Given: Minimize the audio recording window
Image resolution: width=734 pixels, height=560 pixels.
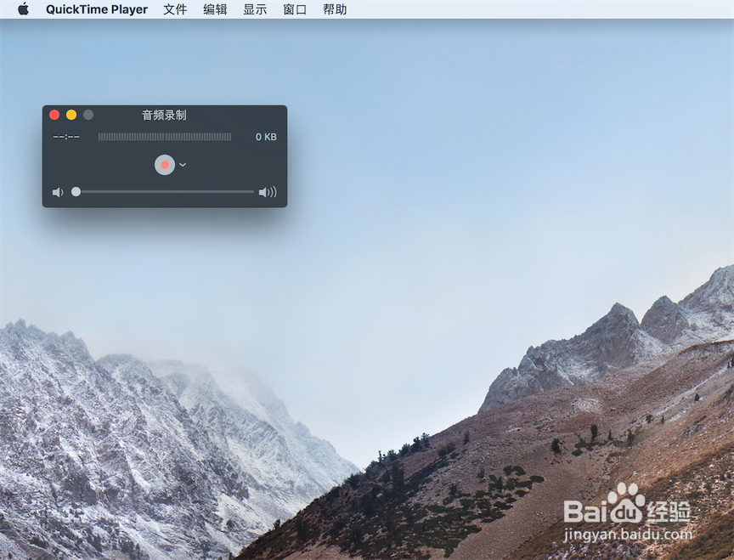Looking at the screenshot, I should click(71, 114).
